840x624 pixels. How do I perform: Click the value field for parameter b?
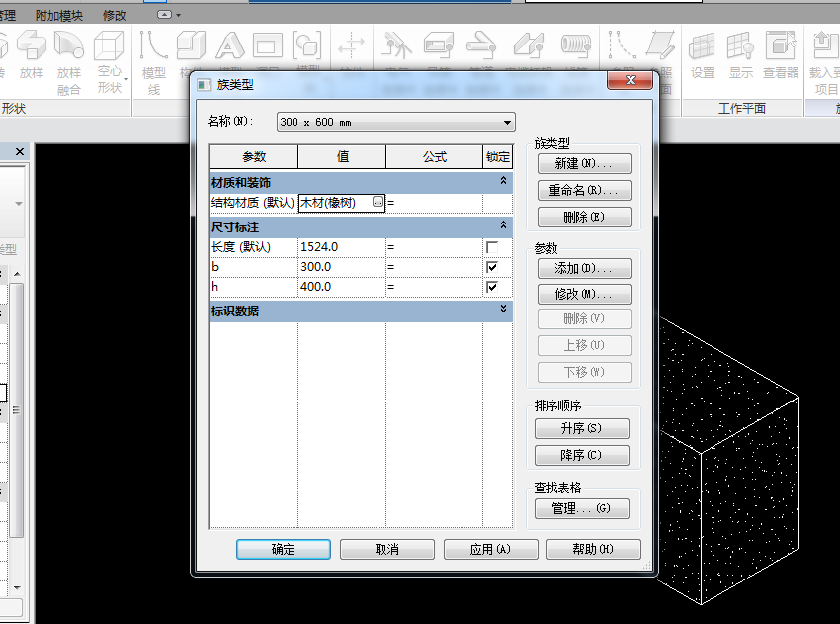click(341, 267)
